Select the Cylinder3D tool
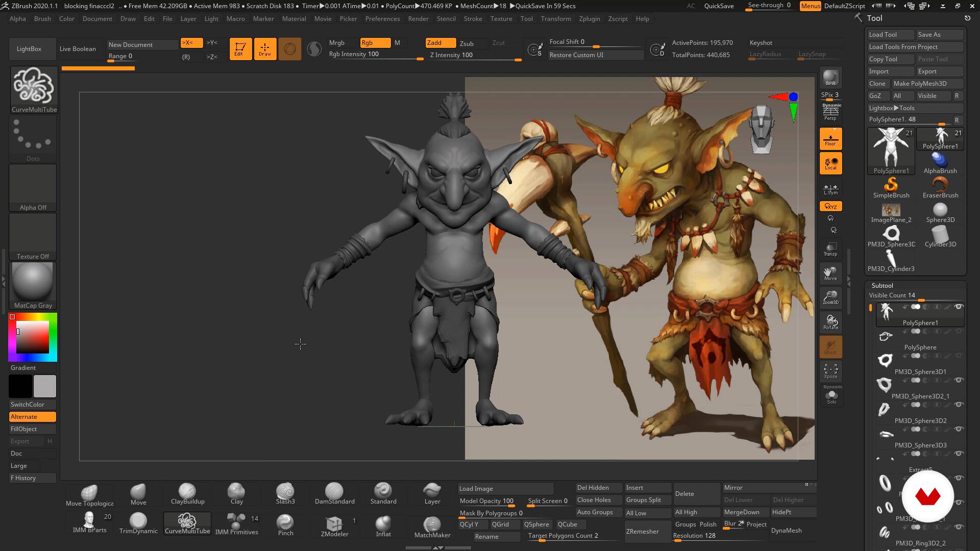This screenshot has width=980, height=551. (x=940, y=237)
